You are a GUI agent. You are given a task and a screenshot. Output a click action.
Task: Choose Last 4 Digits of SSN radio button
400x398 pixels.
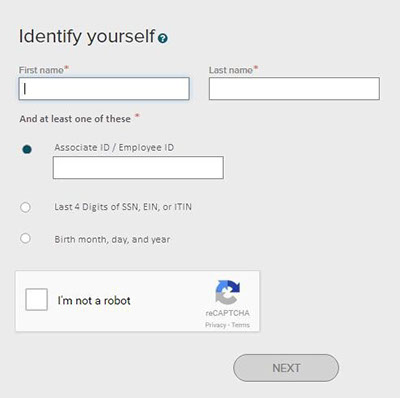pos(25,207)
